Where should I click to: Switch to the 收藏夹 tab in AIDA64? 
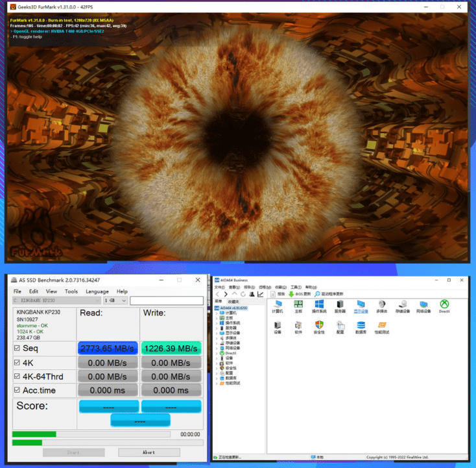pos(233,301)
